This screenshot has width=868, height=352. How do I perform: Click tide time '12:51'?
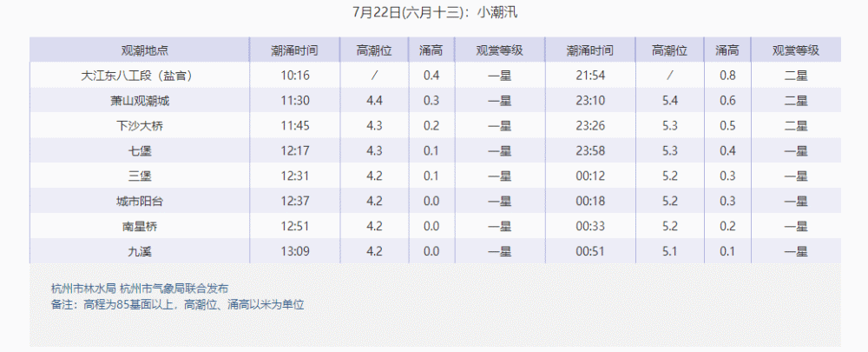[295, 226]
